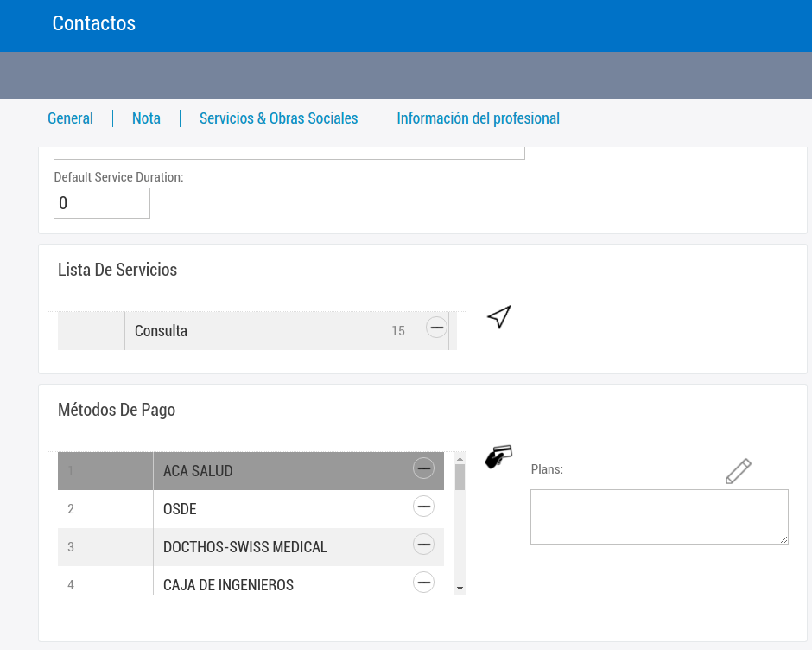Remove OSDE using its minus icon
The image size is (812, 650).
click(423, 507)
